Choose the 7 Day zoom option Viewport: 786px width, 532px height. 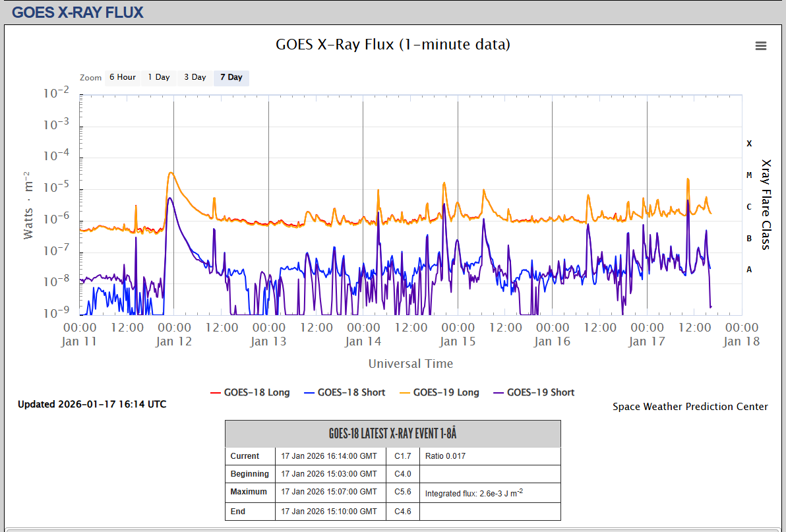pos(231,78)
